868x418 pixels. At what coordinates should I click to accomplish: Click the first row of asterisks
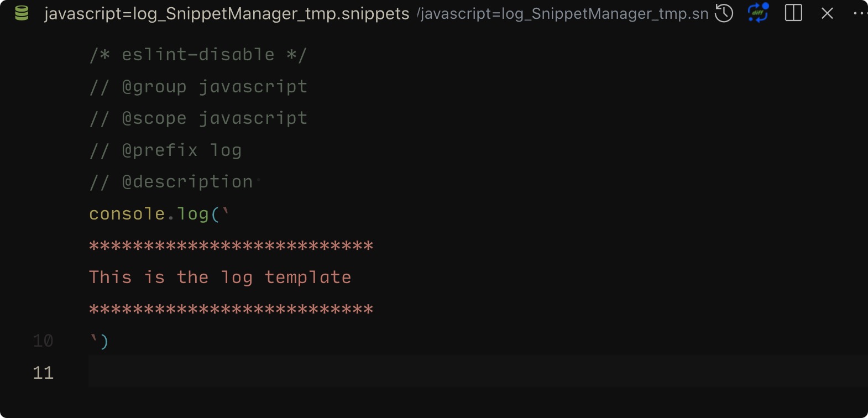click(231, 246)
